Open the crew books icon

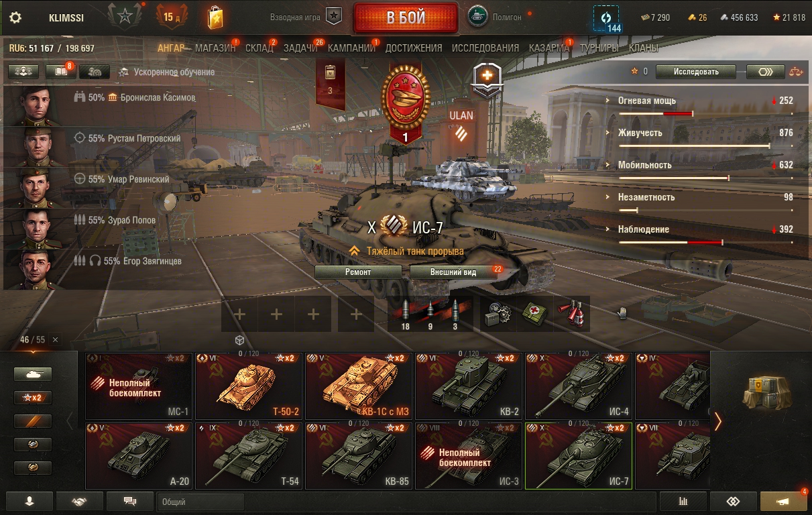[x=61, y=71]
